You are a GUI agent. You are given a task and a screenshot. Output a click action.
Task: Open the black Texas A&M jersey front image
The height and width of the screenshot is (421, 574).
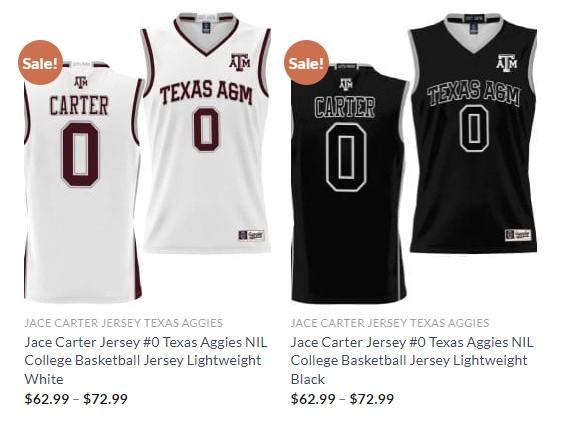[x=473, y=133]
